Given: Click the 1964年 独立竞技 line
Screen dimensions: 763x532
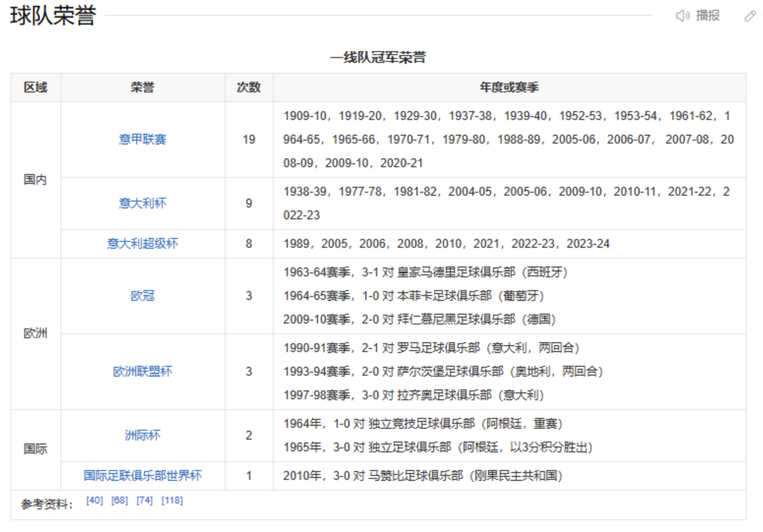Looking at the screenshot, I should (423, 424).
